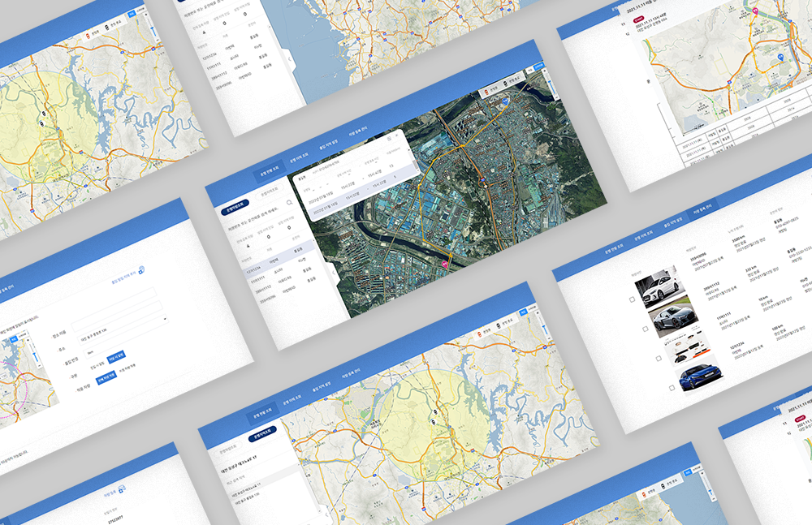Click the search magnifier in the center vehicle panel
812x525 pixels.
click(289, 202)
